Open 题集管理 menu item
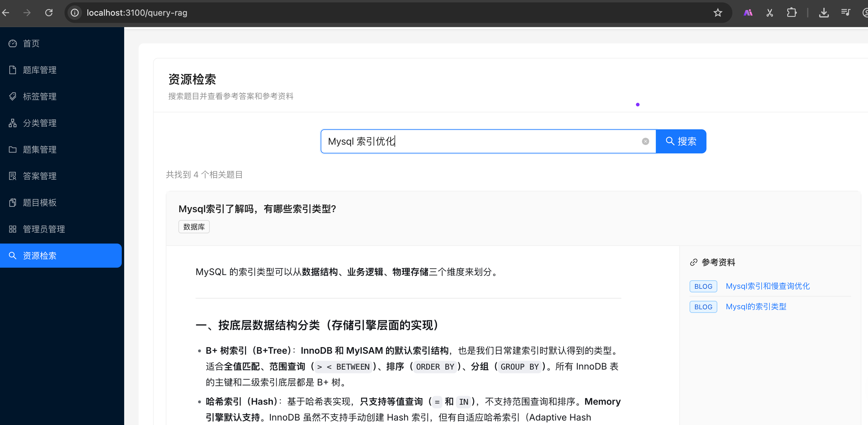Image resolution: width=868 pixels, height=425 pixels. (61, 150)
